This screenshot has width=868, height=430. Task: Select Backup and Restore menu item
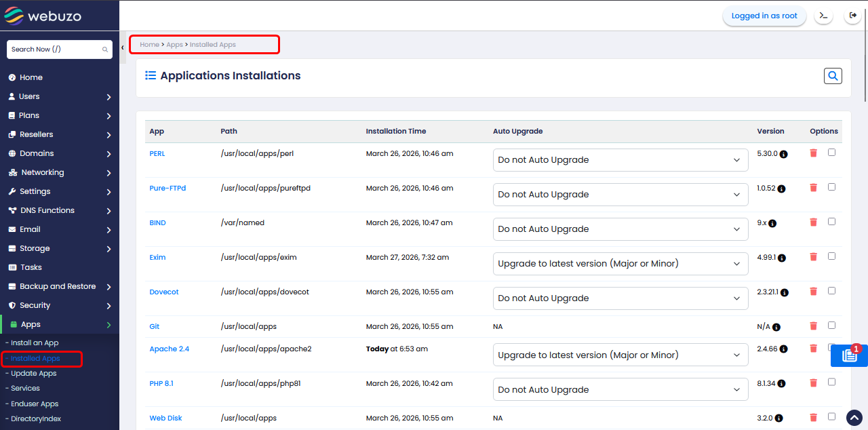58,286
